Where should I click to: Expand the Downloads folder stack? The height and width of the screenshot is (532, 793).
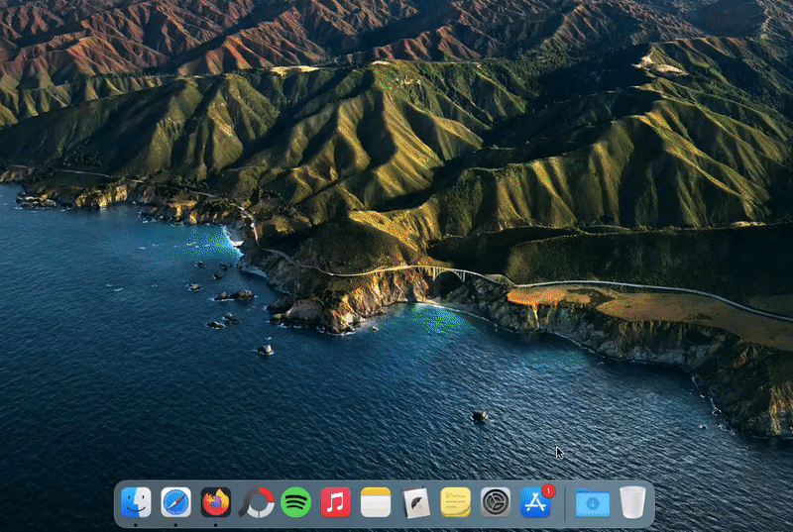click(592, 502)
